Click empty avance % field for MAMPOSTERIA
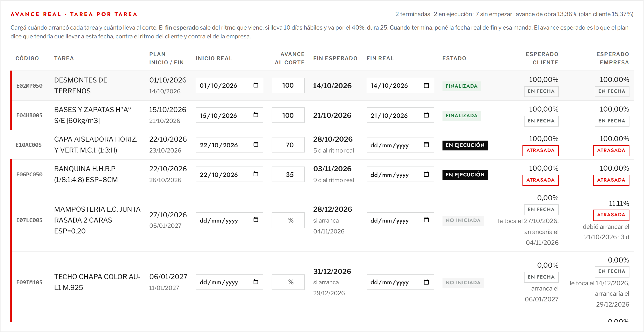This screenshot has height=332, width=644. 288,220
